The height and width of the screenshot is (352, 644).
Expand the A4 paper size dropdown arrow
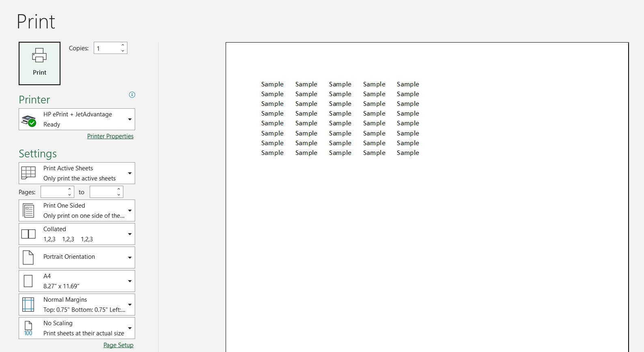(130, 281)
